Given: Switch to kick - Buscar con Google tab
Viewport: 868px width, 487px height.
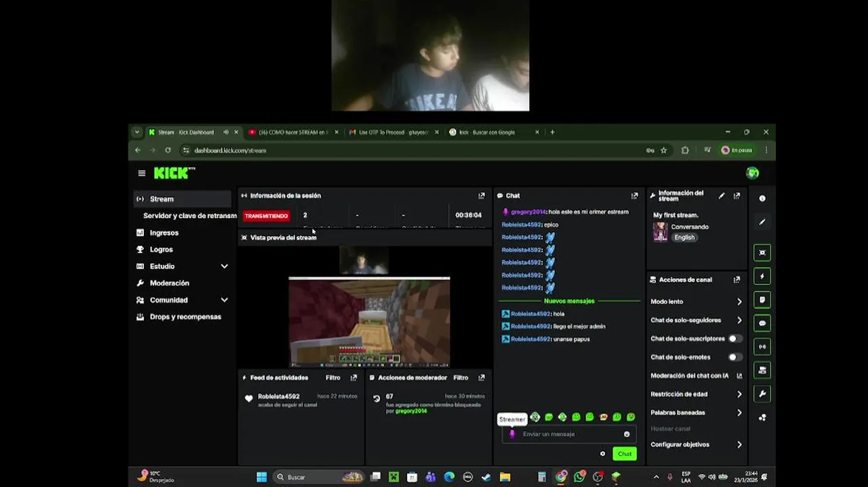Looking at the screenshot, I should (493, 133).
